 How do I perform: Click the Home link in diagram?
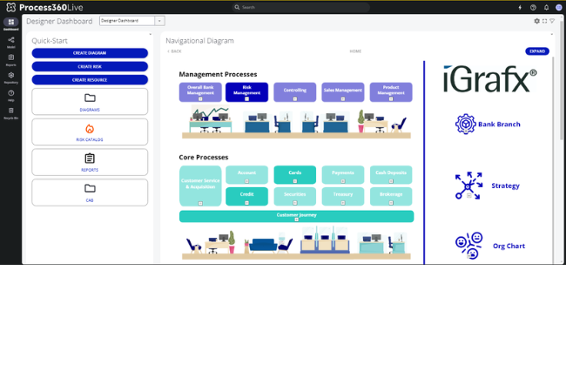(355, 51)
